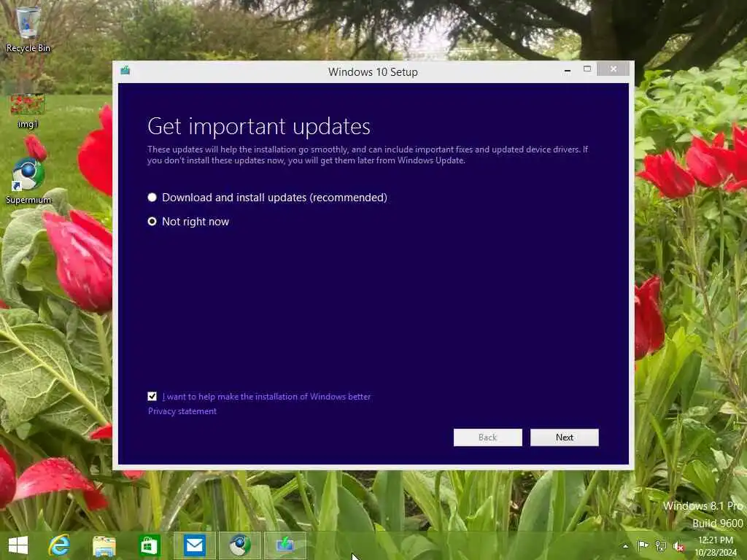
Task: Open taskbar clock and date
Action: 716,546
